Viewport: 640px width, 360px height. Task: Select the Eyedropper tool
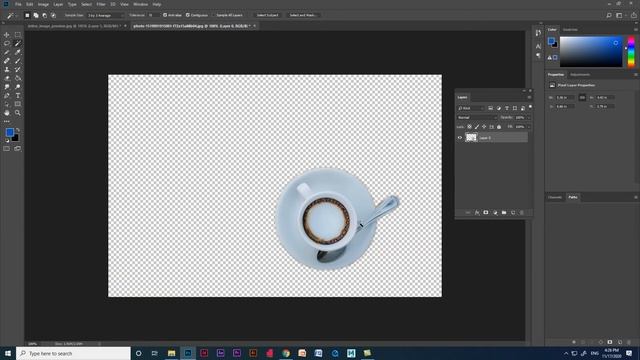coord(18,52)
